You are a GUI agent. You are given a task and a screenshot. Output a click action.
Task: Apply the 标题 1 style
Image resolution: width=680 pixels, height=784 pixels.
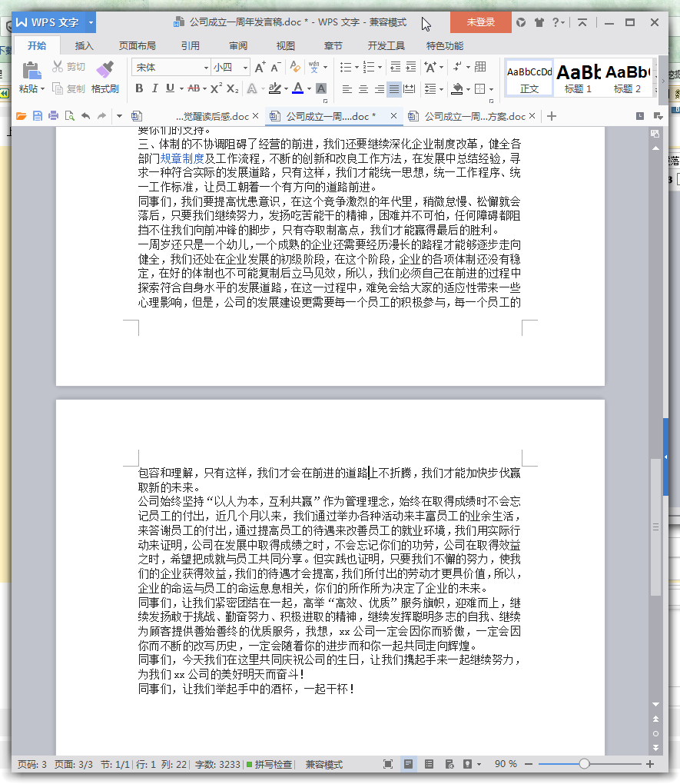click(x=578, y=78)
